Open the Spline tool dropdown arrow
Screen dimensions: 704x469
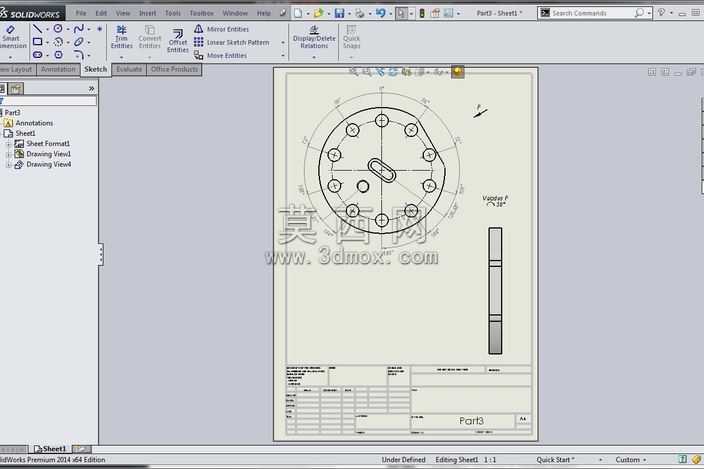click(x=89, y=29)
